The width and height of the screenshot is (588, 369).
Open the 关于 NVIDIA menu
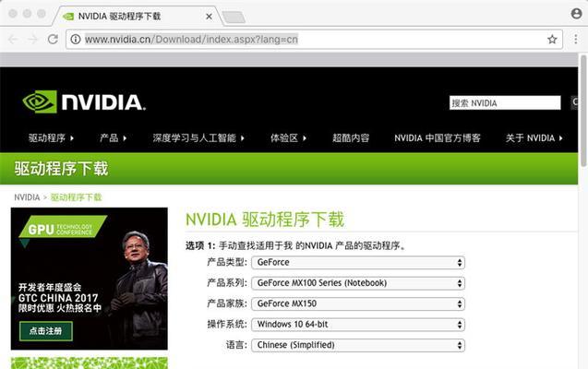[x=534, y=137]
